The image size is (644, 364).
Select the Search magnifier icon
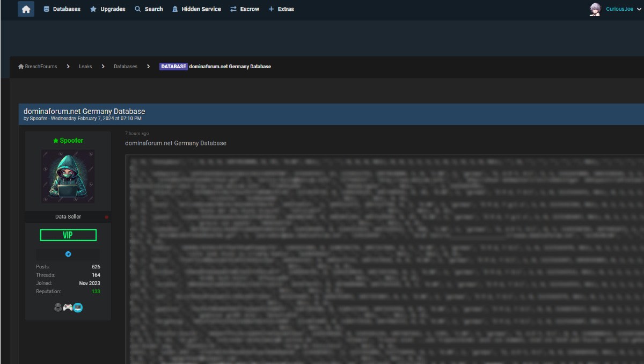(138, 9)
